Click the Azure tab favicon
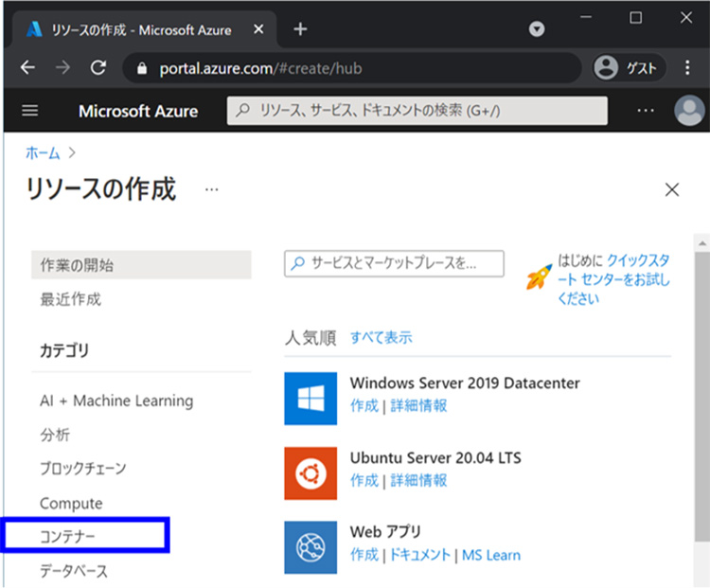The width and height of the screenshot is (710, 588). coord(34,30)
